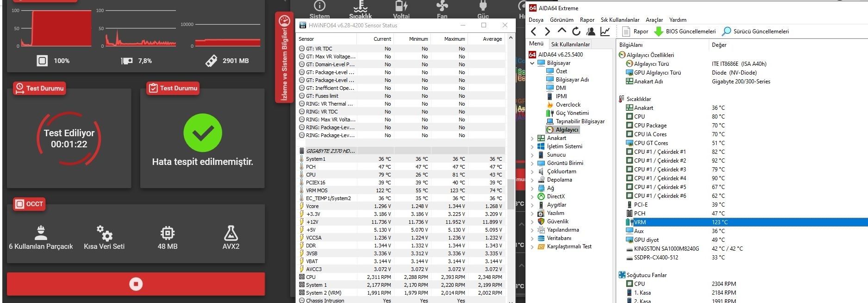The width and height of the screenshot is (868, 303).
Task: Open OCCT Fan monitoring icon
Action: pyautogui.click(x=442, y=6)
